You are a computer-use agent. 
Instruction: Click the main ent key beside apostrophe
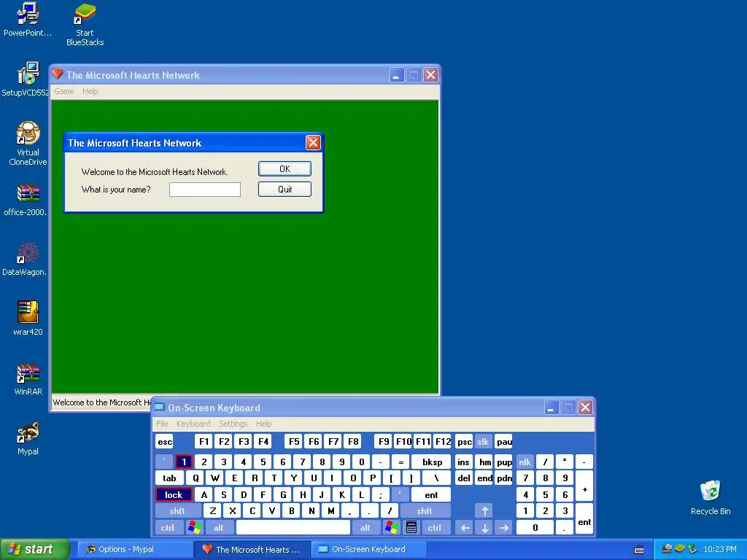(x=431, y=495)
